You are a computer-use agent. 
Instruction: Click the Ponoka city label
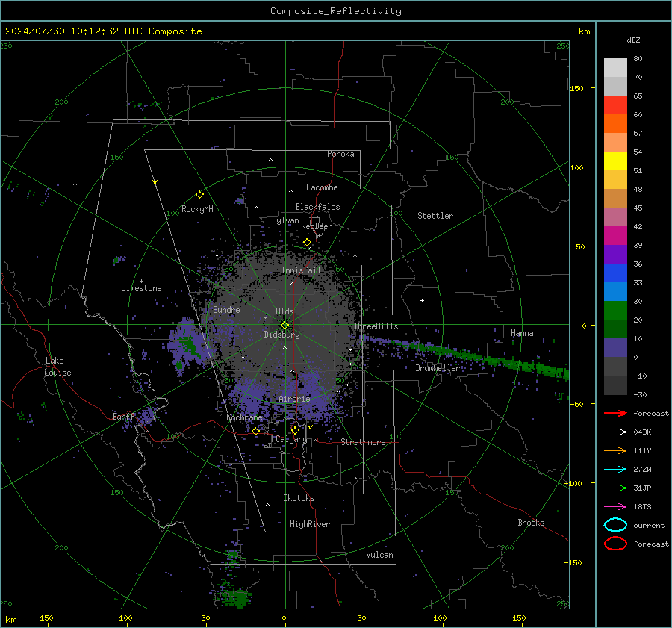click(340, 154)
